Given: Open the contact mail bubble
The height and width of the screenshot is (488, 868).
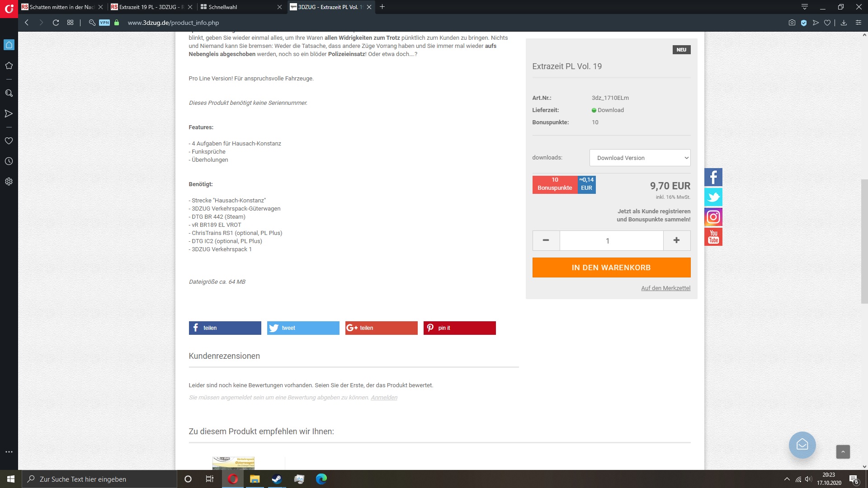Looking at the screenshot, I should click(802, 445).
